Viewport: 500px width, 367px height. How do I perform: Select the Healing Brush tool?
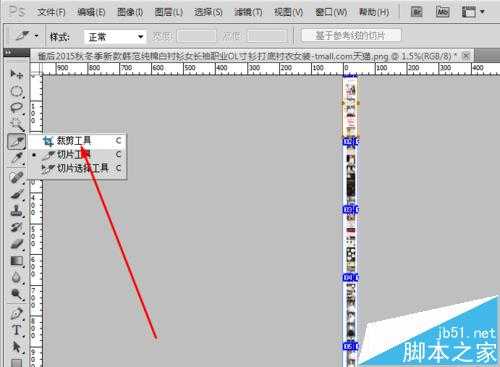[16, 177]
